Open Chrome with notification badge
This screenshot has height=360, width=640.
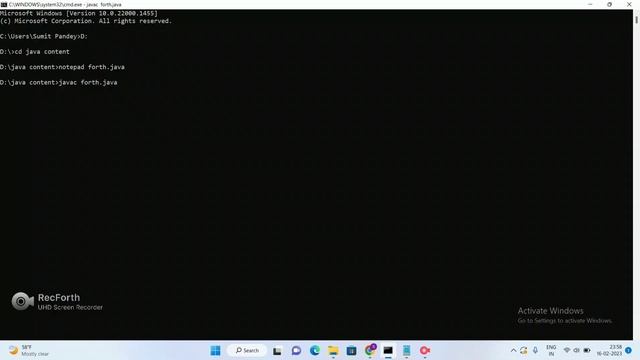click(x=370, y=350)
